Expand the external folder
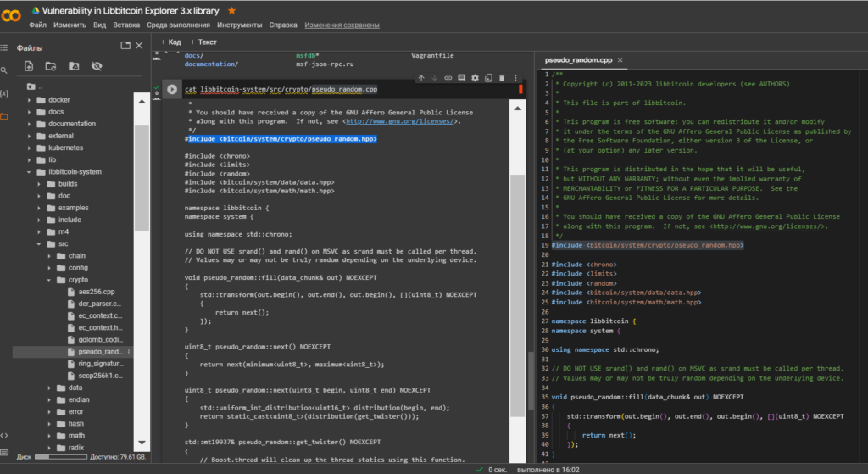The width and height of the screenshot is (868, 474). 29,136
